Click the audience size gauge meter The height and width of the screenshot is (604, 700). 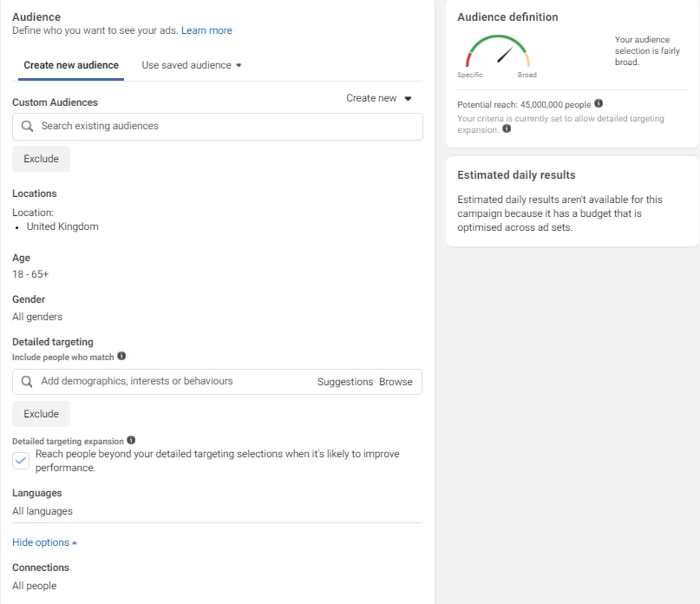tap(497, 52)
